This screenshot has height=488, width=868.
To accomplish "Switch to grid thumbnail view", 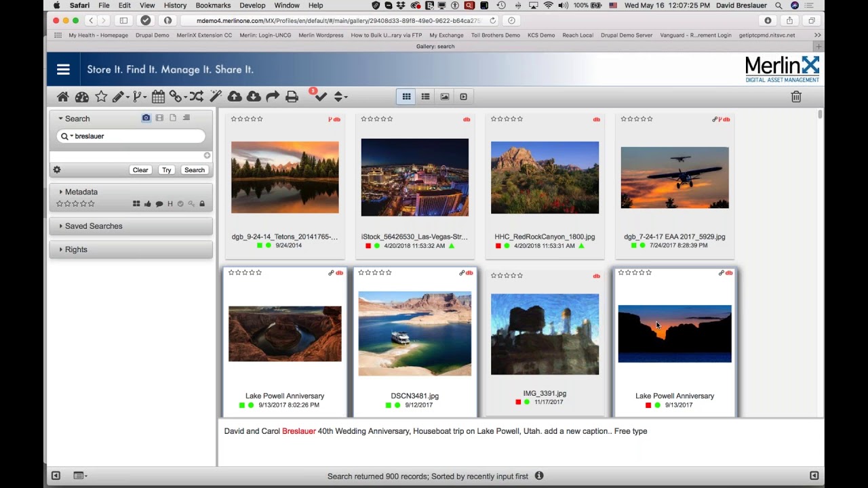I will click(x=406, y=97).
